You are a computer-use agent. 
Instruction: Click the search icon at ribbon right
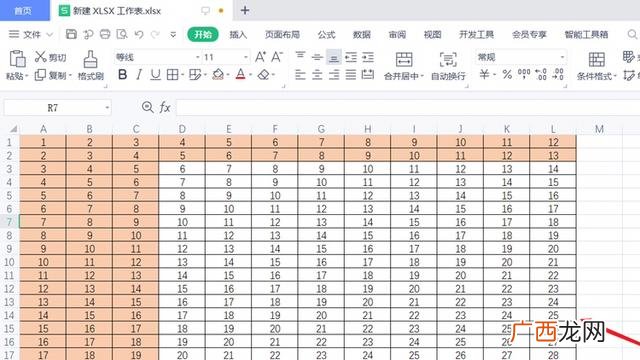tap(632, 34)
